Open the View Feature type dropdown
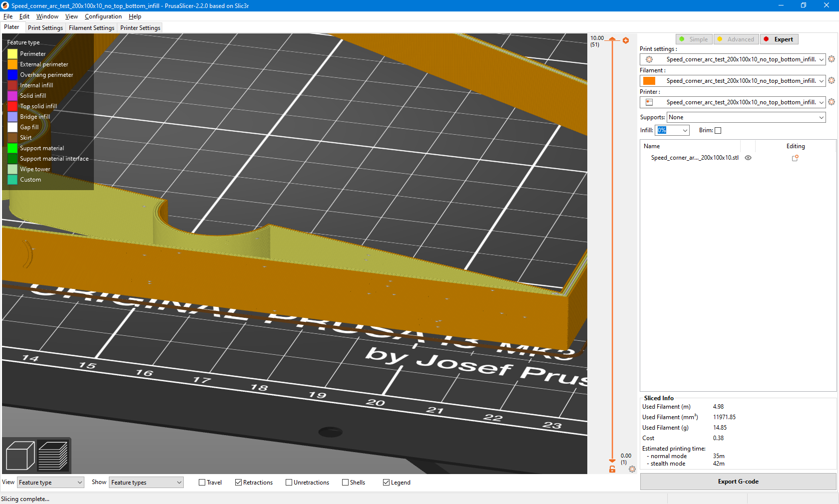Viewport: 839px width, 504px height. [50, 483]
